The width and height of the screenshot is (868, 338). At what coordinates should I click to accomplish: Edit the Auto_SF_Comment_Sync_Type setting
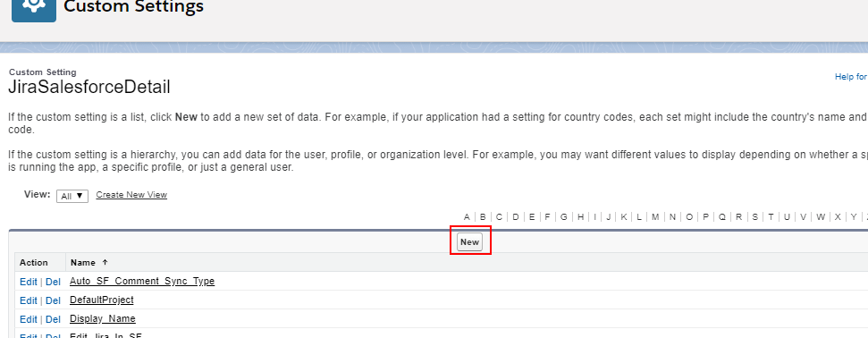(x=29, y=282)
